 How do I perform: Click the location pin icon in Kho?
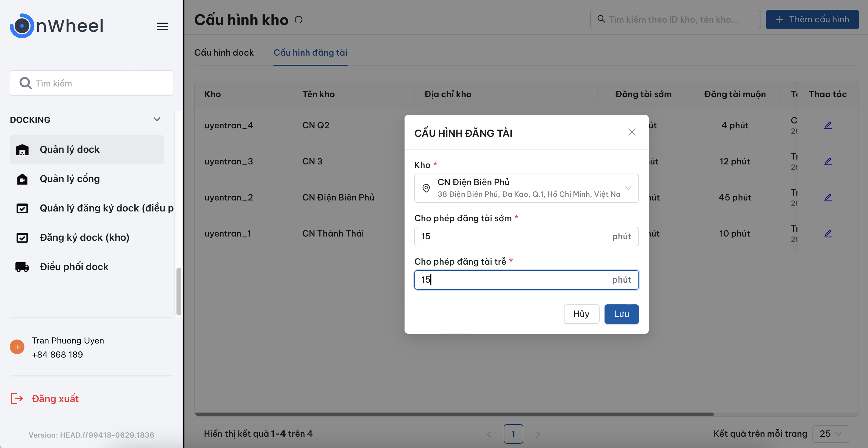click(426, 188)
